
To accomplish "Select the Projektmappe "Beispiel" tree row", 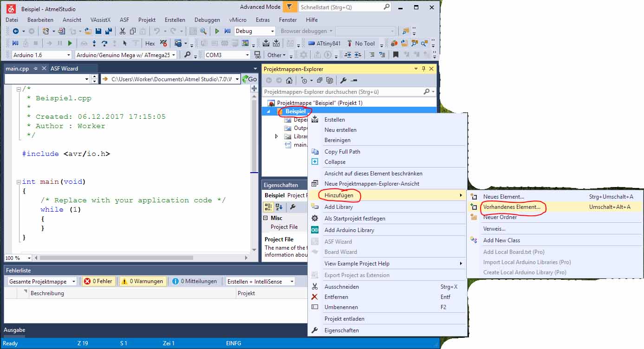I will (x=320, y=103).
